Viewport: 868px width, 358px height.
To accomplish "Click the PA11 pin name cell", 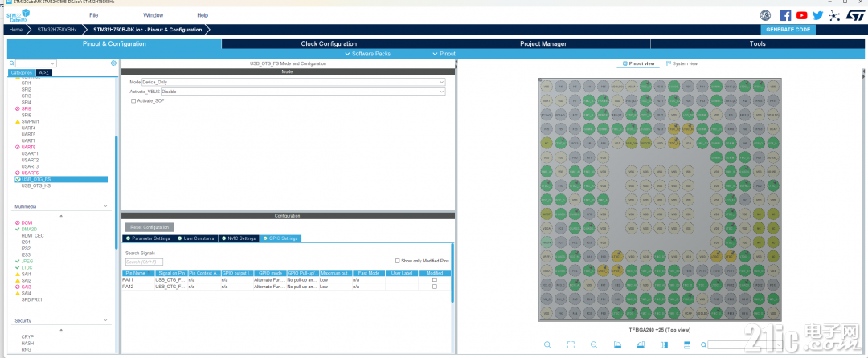I will 138,280.
